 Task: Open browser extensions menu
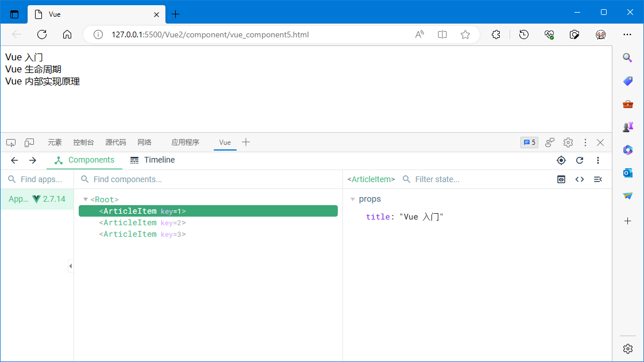tap(496, 34)
